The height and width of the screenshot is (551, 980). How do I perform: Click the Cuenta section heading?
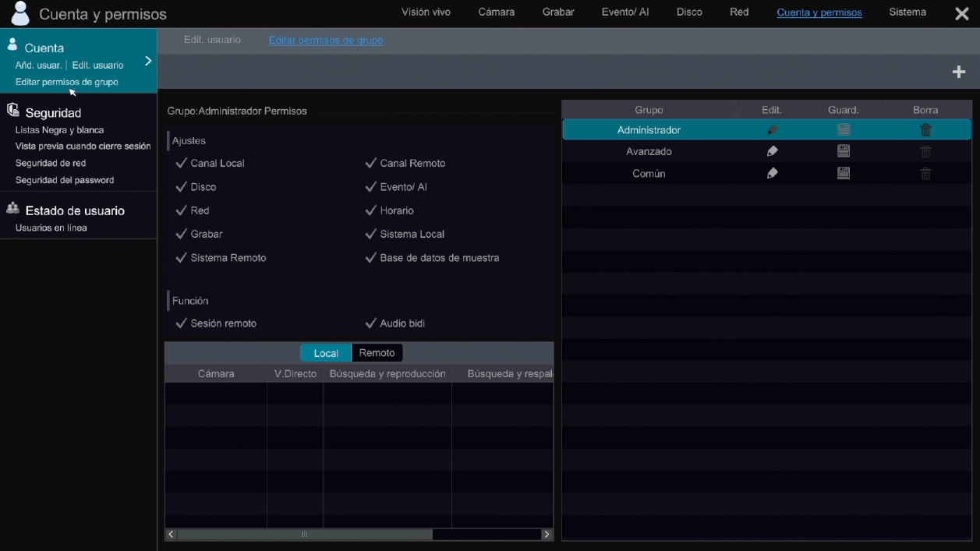[x=44, y=48]
